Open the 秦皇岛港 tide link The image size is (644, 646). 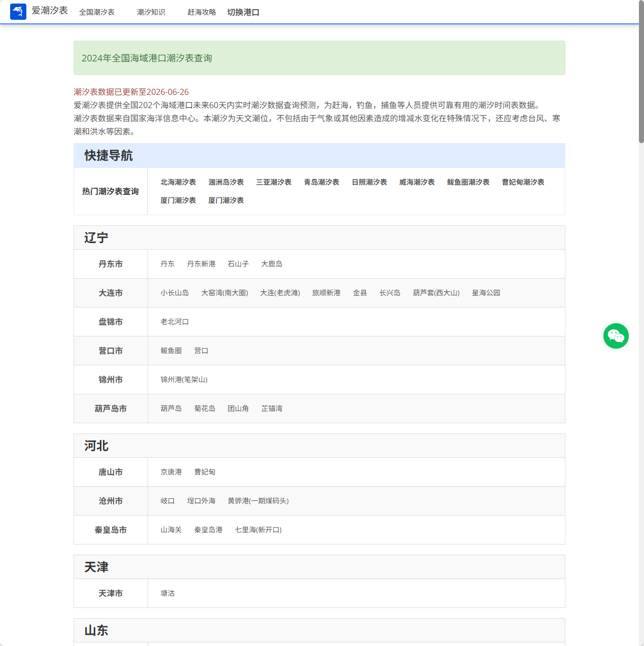(208, 530)
